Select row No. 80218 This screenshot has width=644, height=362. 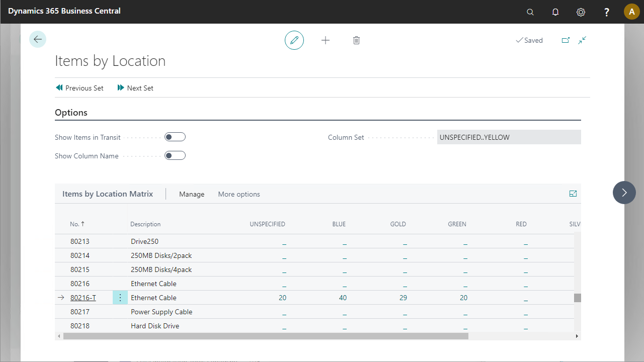pyautogui.click(x=79, y=326)
